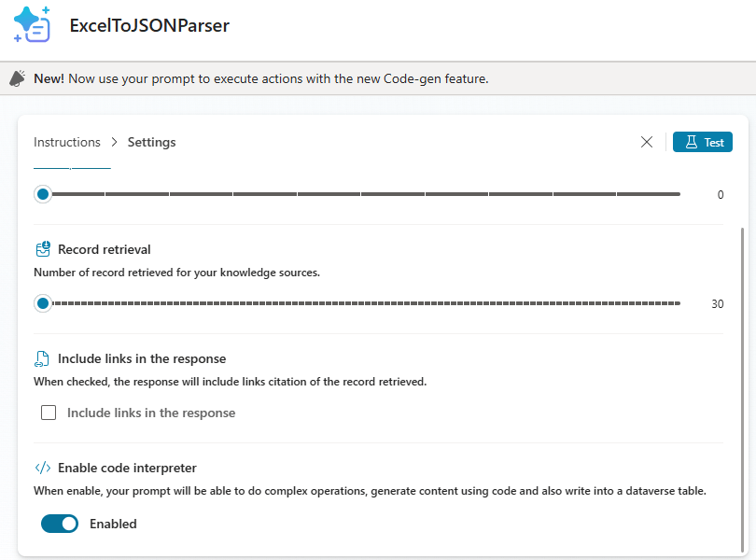
Task: Click the megaphone announcement icon
Action: coord(18,79)
